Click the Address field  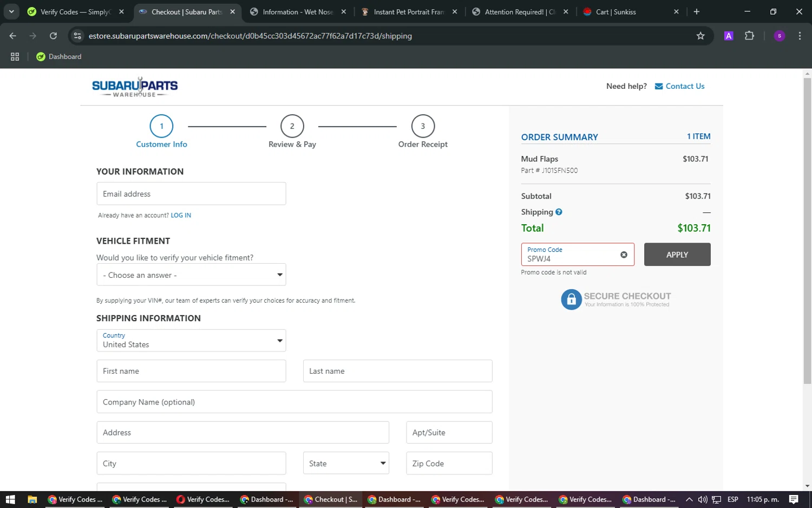click(243, 432)
